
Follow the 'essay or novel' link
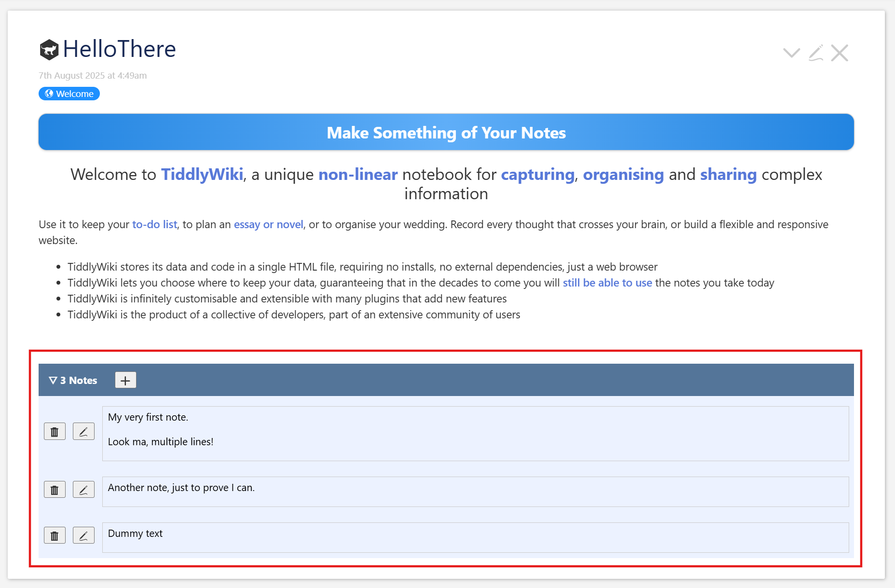[x=268, y=225]
